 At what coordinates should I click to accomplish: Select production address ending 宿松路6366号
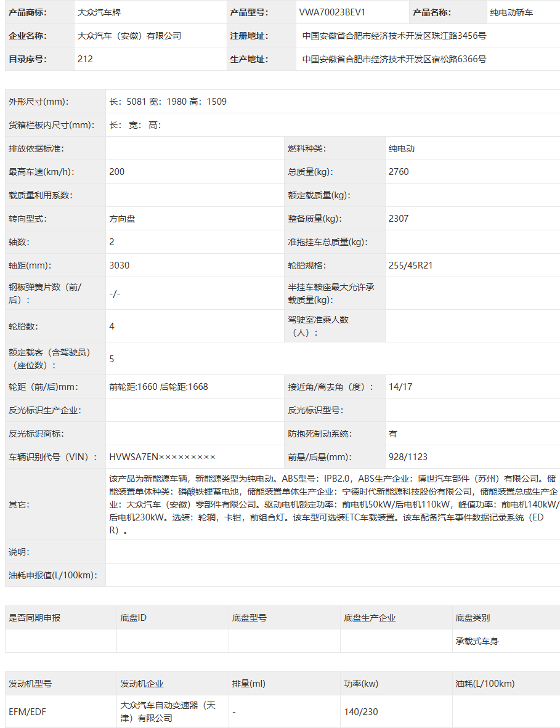(394, 59)
